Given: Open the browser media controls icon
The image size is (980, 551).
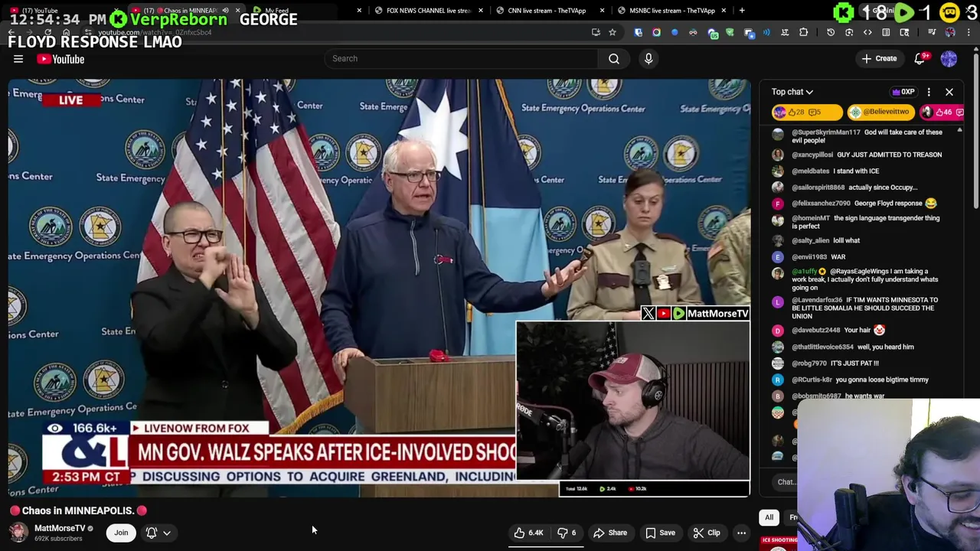Looking at the screenshot, I should 932,32.
